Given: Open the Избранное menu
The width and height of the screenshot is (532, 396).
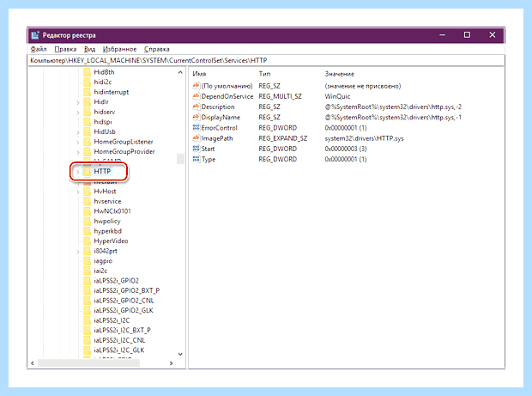Looking at the screenshot, I should [120, 49].
